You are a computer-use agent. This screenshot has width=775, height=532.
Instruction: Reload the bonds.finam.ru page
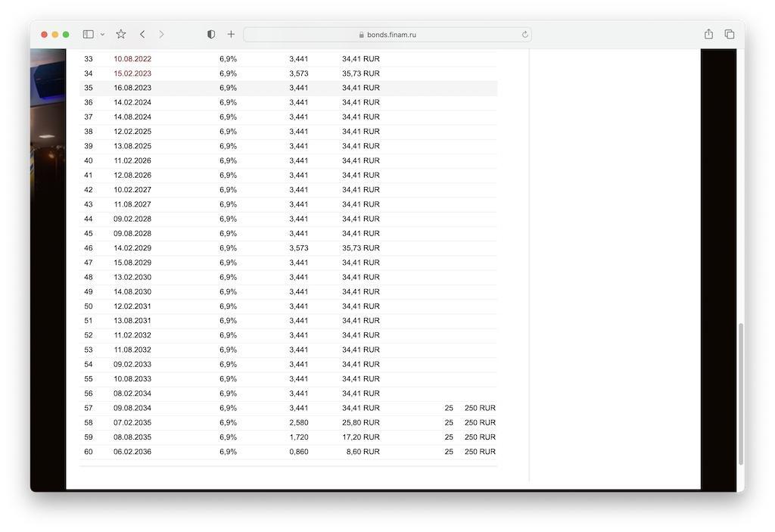pyautogui.click(x=524, y=35)
